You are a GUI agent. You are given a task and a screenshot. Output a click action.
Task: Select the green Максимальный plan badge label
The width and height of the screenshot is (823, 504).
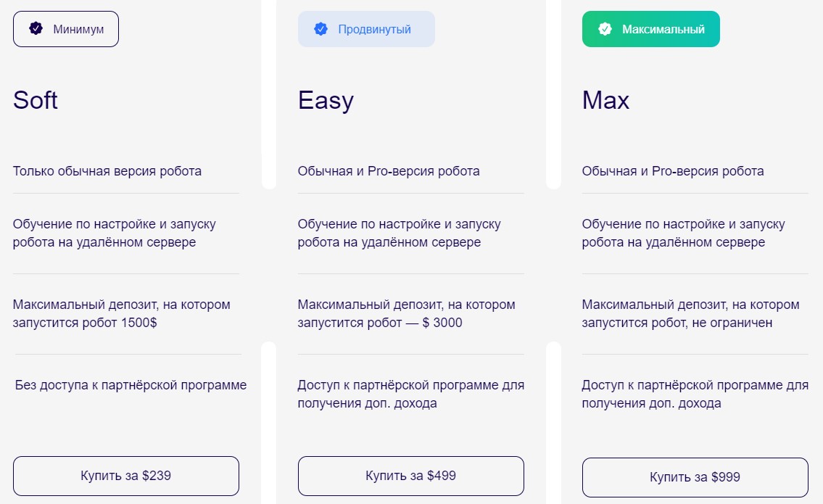663,30
